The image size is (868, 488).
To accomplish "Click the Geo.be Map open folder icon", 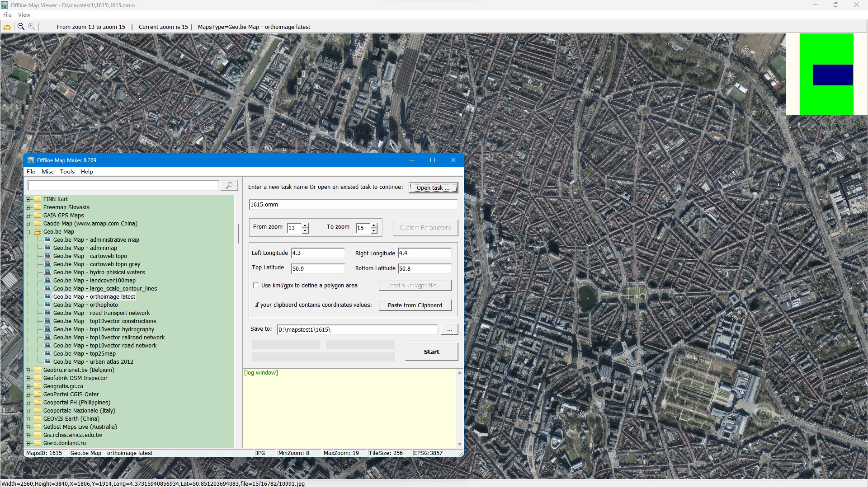I will [38, 231].
